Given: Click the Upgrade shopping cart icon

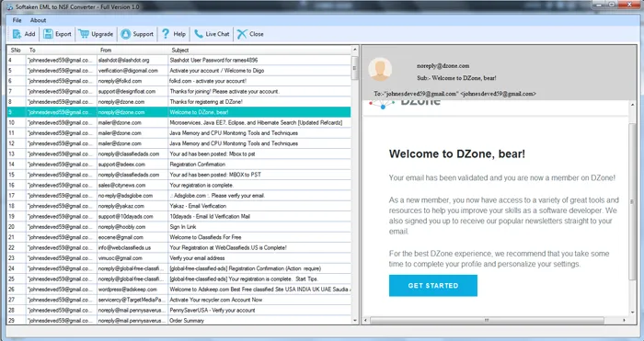Looking at the screenshot, I should click(84, 34).
